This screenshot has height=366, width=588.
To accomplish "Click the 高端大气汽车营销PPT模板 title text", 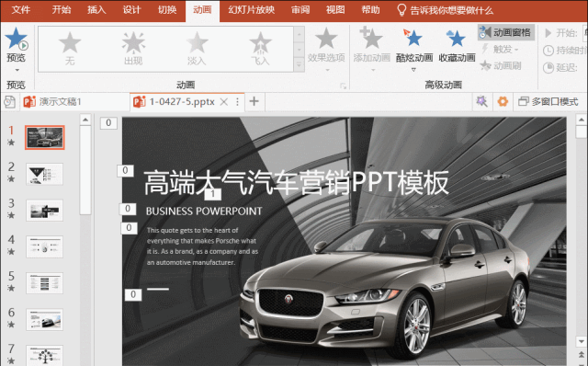I will [296, 182].
